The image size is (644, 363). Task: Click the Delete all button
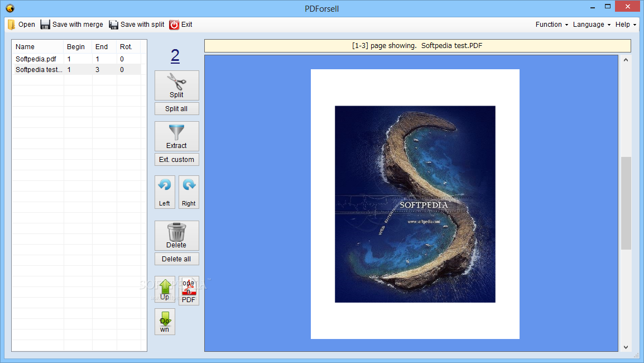point(176,259)
